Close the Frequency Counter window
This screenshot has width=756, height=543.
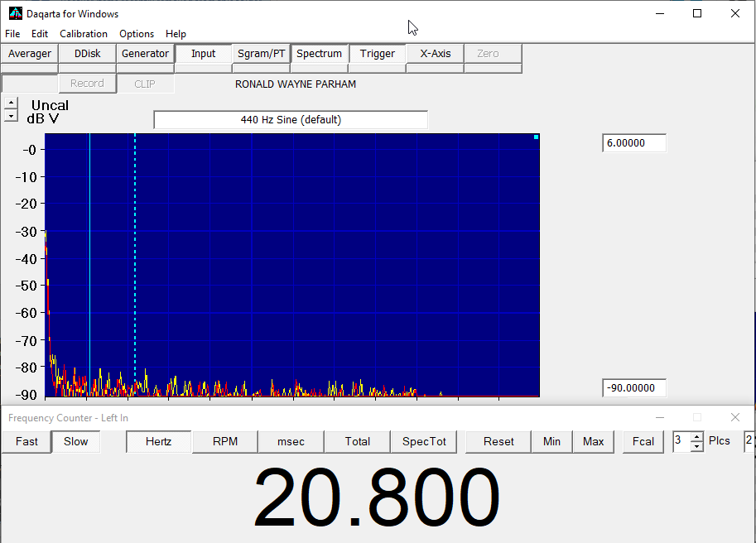[x=734, y=417]
